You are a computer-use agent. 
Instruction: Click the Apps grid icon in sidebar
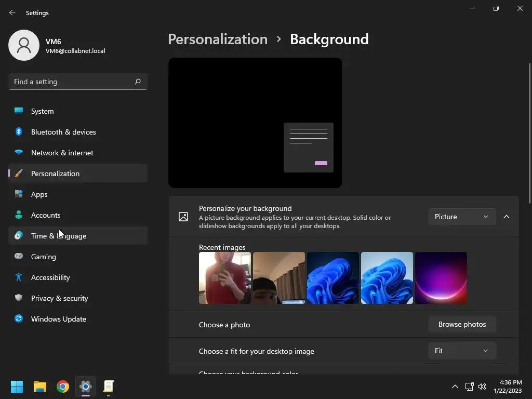[19, 194]
